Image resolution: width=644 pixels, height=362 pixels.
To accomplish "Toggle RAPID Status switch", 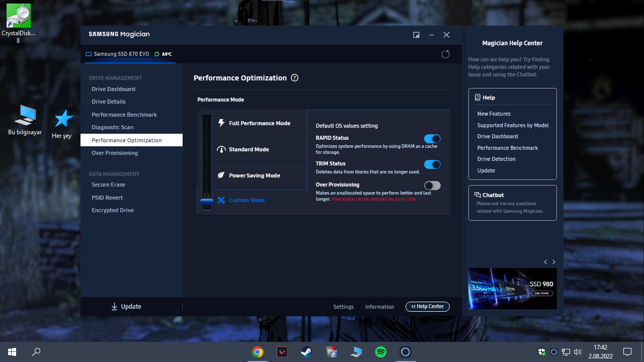I will coord(432,139).
